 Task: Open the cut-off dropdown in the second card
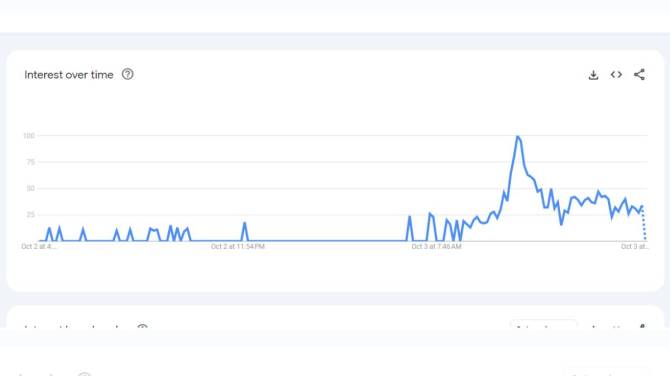pos(544,325)
